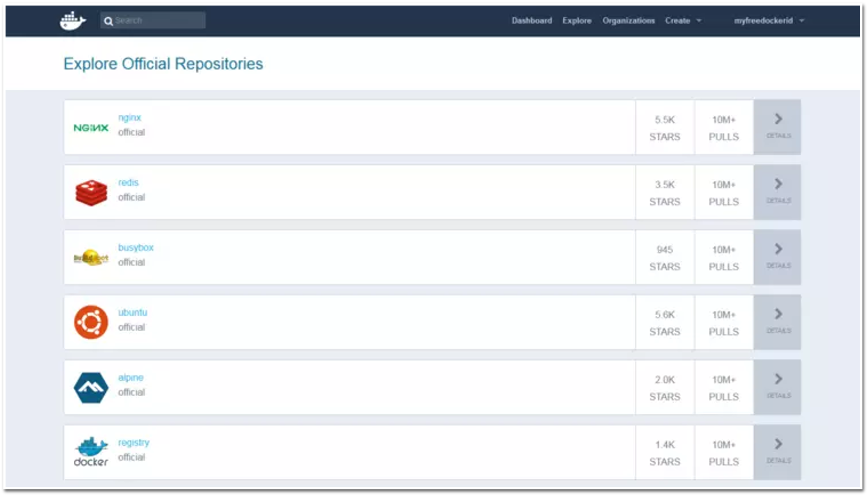Click the official label under ubuntu

tap(132, 327)
